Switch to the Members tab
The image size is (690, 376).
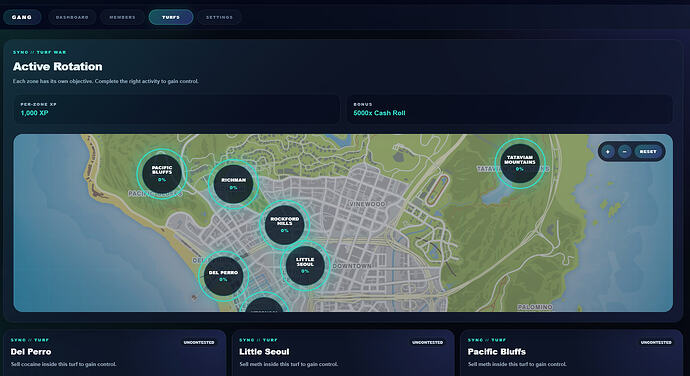tap(122, 17)
